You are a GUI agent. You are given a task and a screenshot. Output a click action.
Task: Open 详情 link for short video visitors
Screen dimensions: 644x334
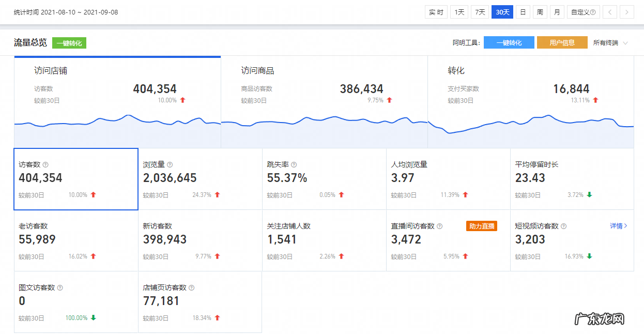[618, 226]
